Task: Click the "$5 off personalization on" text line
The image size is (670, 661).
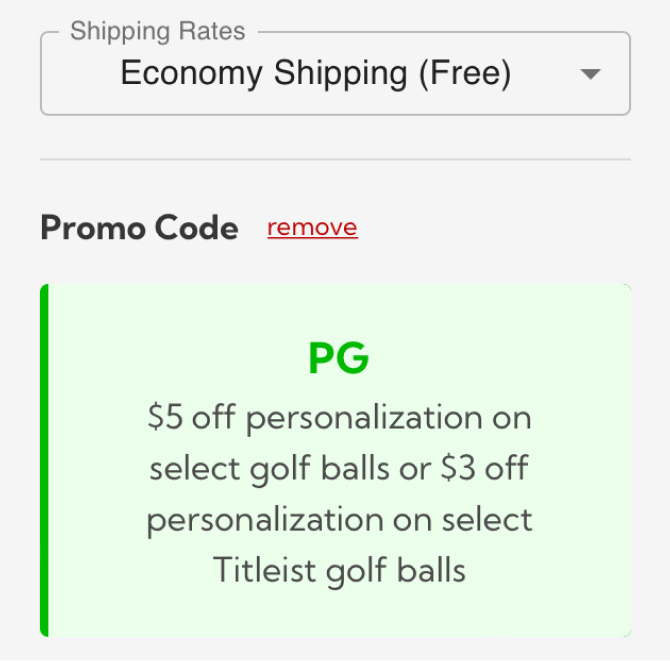Action: point(339,417)
